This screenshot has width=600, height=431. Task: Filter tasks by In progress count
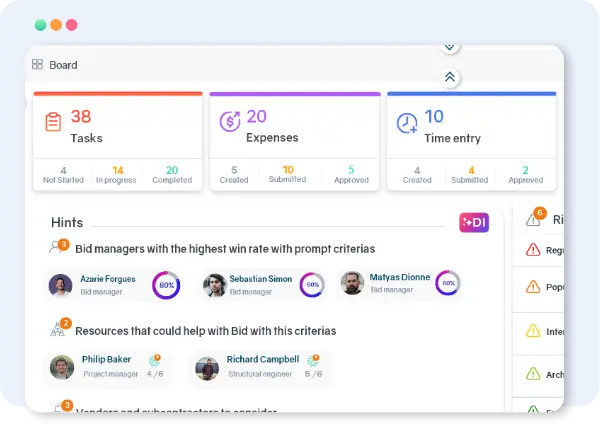[117, 174]
